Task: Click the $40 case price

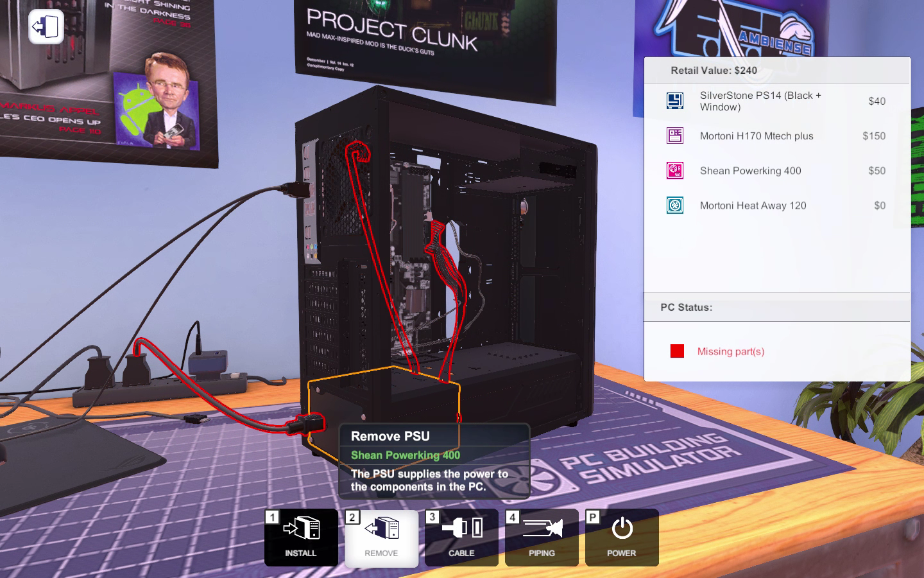Action: pyautogui.click(x=877, y=101)
